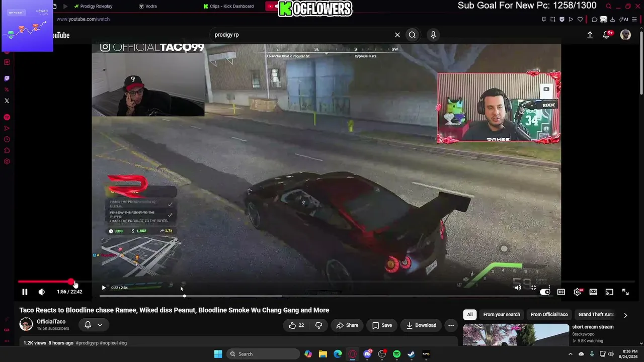Open more actions three-dot menu

451,325
